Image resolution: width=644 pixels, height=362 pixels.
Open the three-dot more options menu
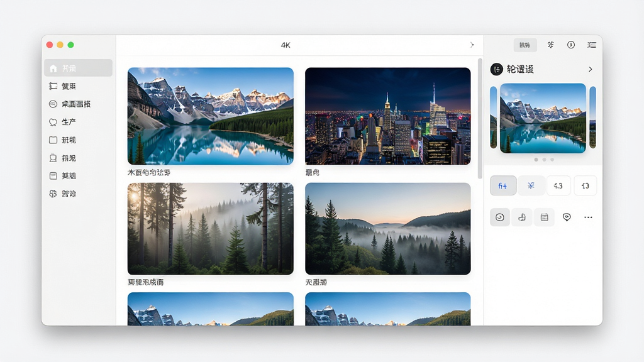(x=588, y=217)
